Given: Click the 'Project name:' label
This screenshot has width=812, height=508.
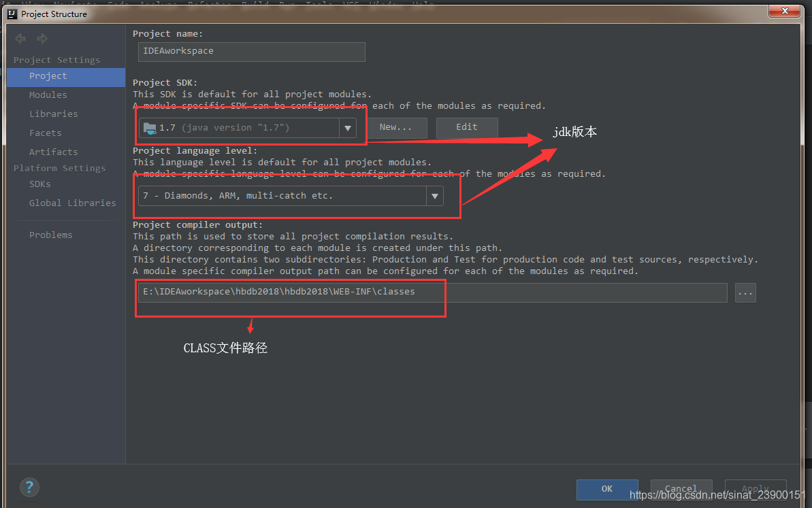Looking at the screenshot, I should click(x=168, y=33).
